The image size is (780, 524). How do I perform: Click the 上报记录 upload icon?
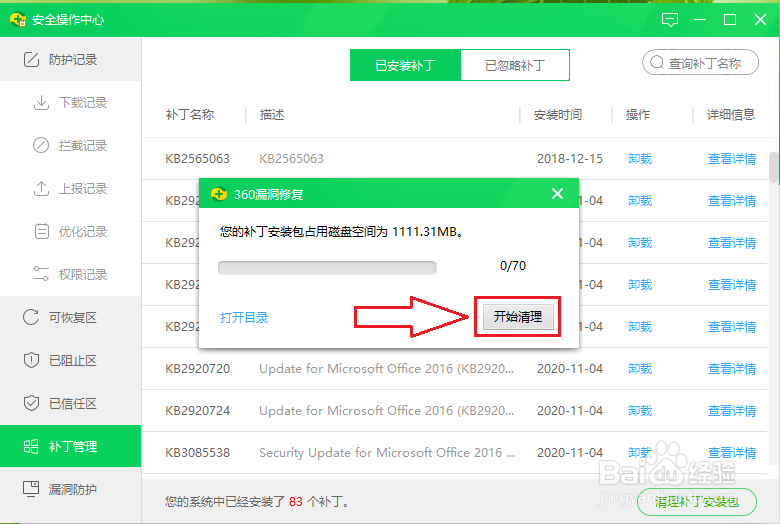41,189
